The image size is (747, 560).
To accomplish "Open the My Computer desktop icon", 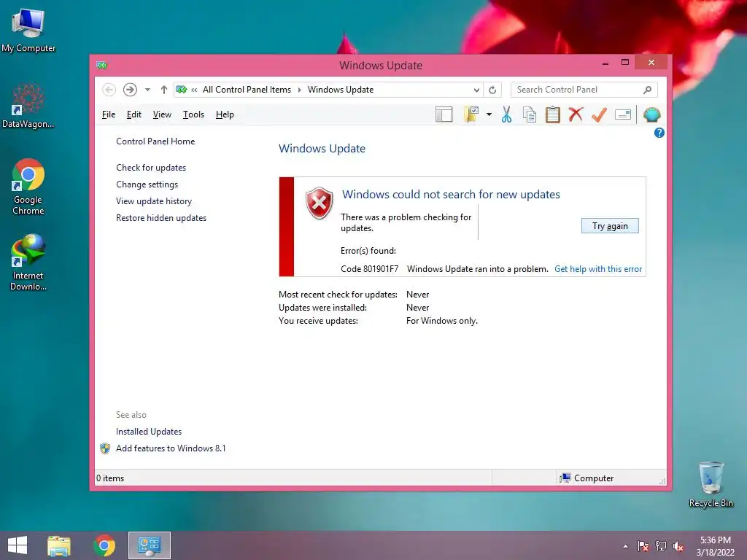I will pyautogui.click(x=28, y=31).
